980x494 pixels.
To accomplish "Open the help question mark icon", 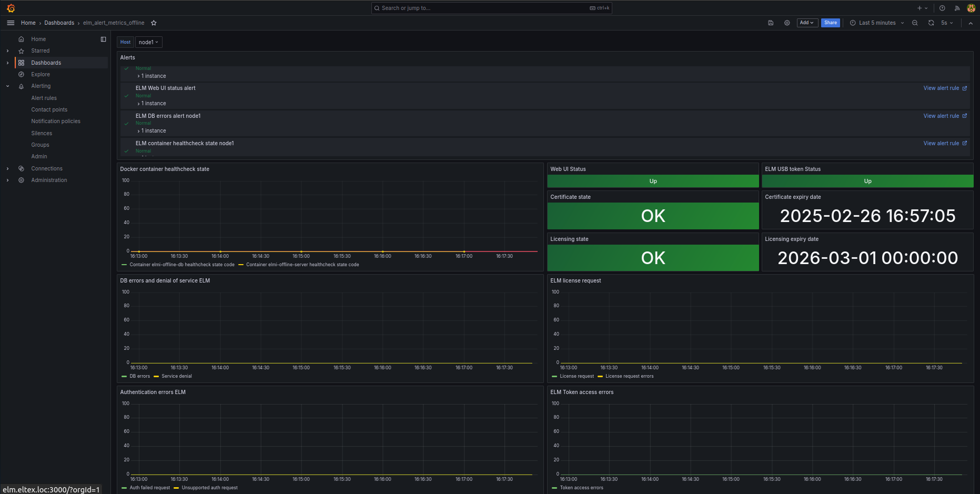I will click(942, 8).
